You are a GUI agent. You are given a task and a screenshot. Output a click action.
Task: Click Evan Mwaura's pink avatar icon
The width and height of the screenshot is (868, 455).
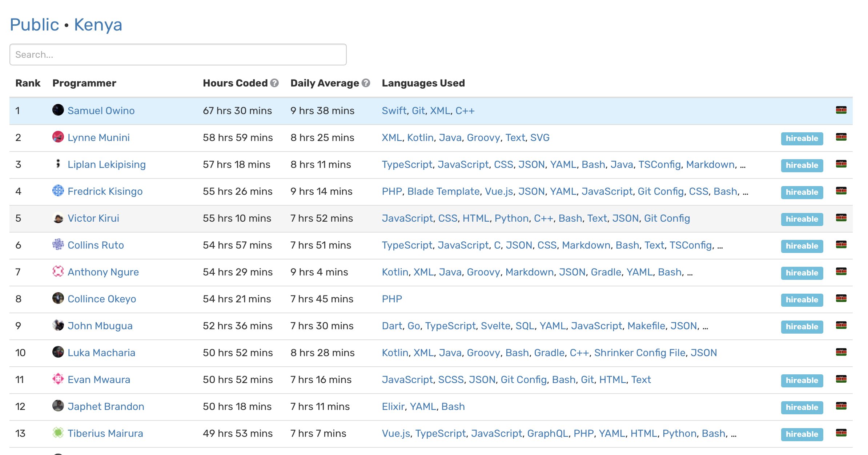click(58, 379)
